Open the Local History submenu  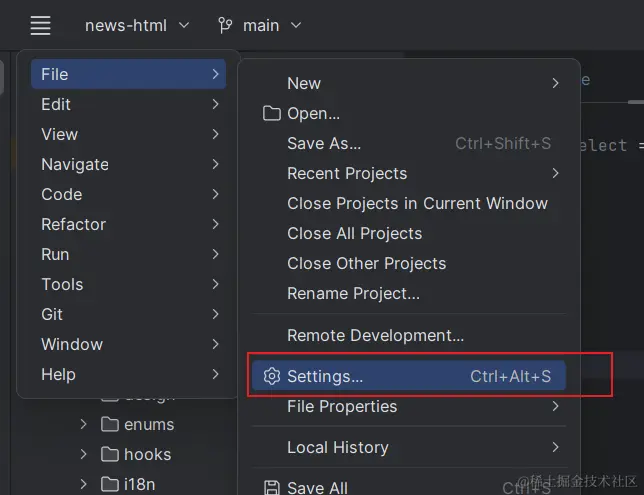tap(337, 447)
